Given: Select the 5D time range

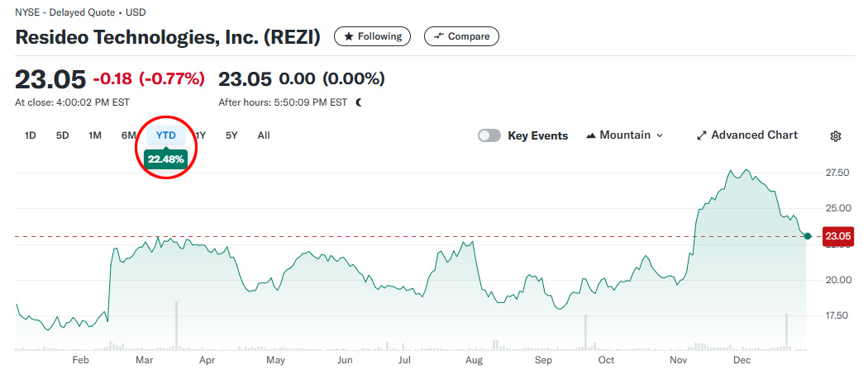Looking at the screenshot, I should pyautogui.click(x=63, y=135).
